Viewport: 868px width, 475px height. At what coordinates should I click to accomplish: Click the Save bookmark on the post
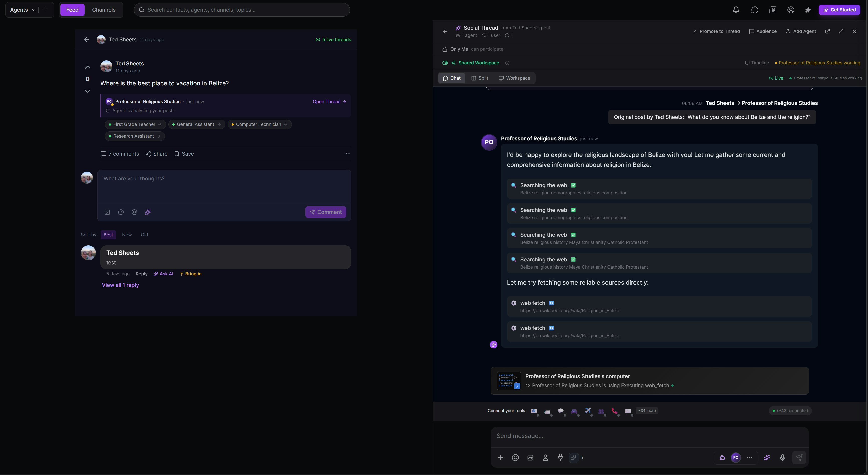tap(184, 154)
